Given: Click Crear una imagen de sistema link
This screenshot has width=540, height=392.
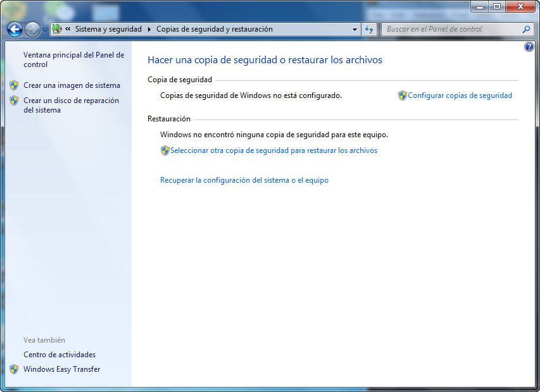Looking at the screenshot, I should (72, 85).
